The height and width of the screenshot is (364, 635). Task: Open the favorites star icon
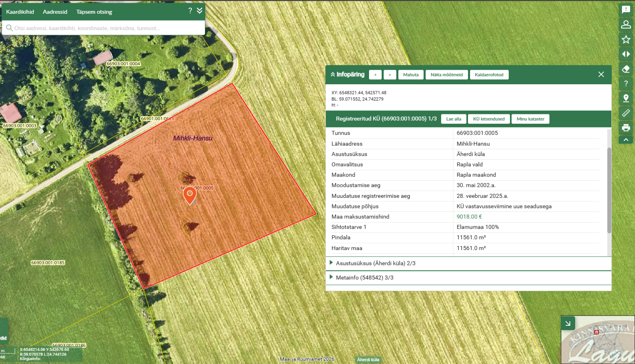(x=626, y=39)
